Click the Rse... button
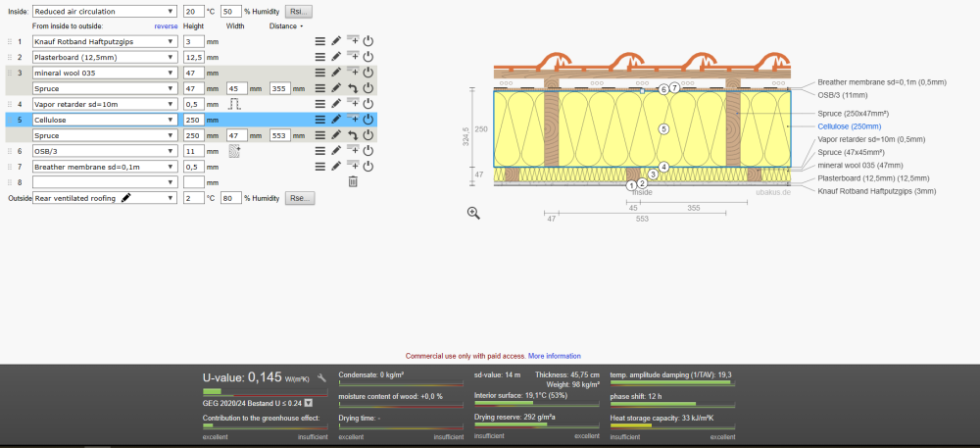980x448 pixels. (299, 198)
